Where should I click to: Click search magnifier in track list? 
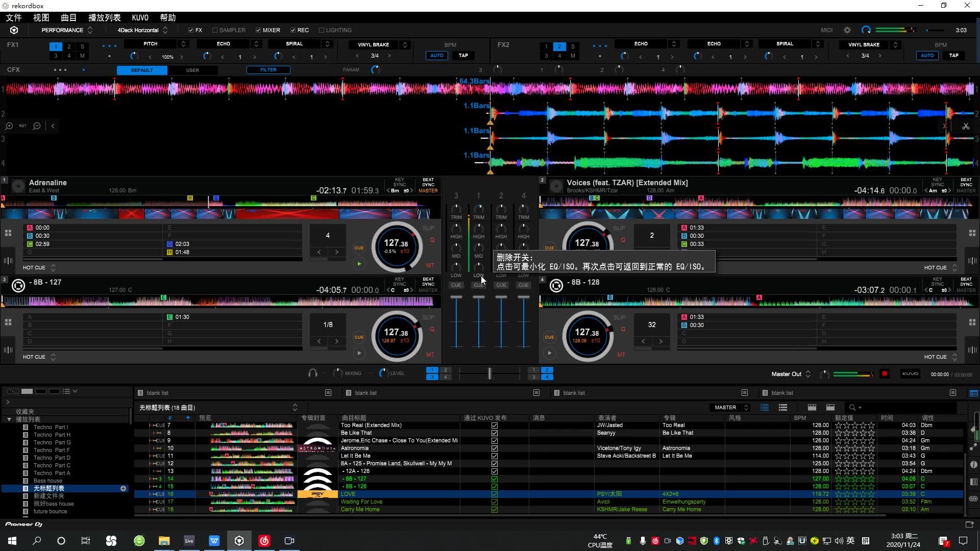852,408
